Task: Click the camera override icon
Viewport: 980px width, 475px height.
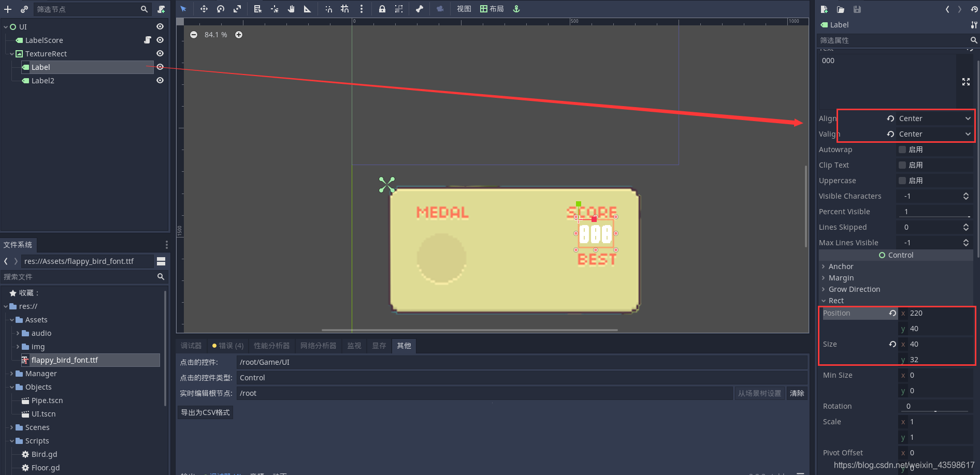Action: click(x=440, y=9)
